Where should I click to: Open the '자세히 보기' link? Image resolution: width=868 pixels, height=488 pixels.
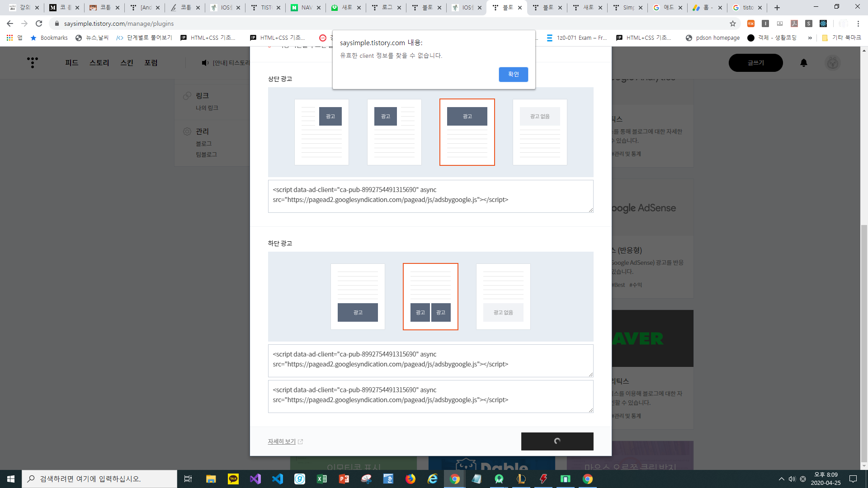(282, 441)
